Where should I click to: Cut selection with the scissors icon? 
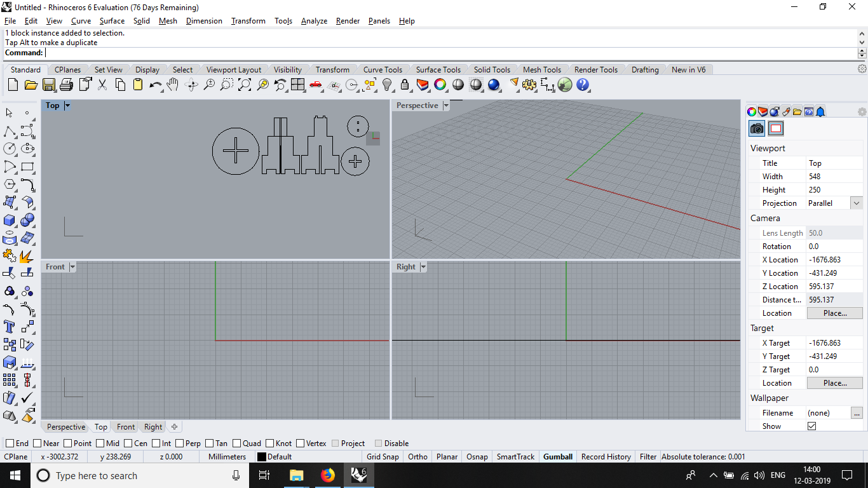102,85
